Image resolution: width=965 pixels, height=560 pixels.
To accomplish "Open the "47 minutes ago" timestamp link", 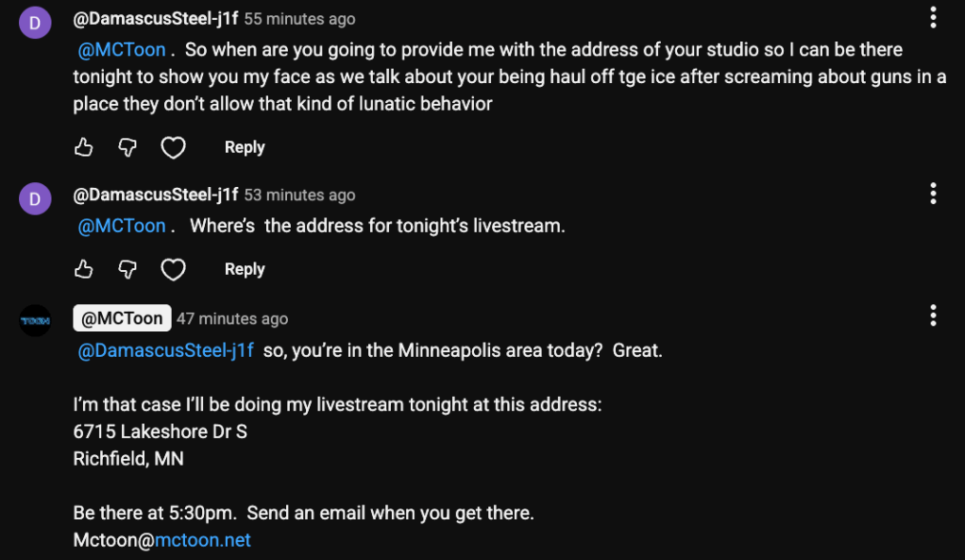I will [x=232, y=319].
